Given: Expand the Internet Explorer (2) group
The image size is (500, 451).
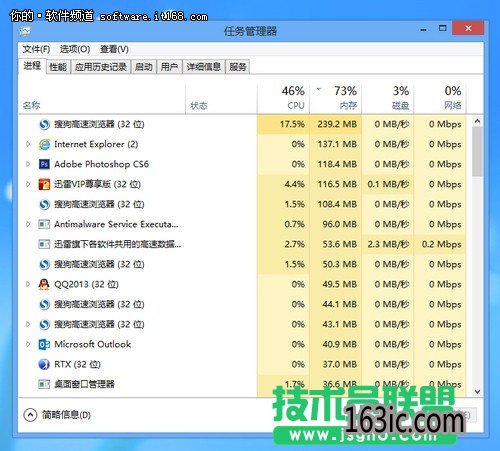Looking at the screenshot, I should pyautogui.click(x=28, y=144).
